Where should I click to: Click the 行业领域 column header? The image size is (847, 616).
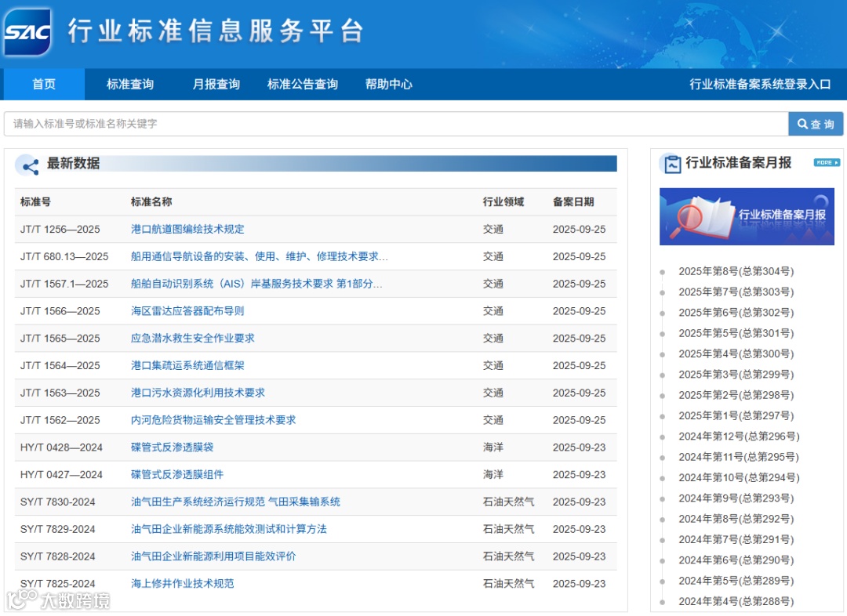[503, 202]
